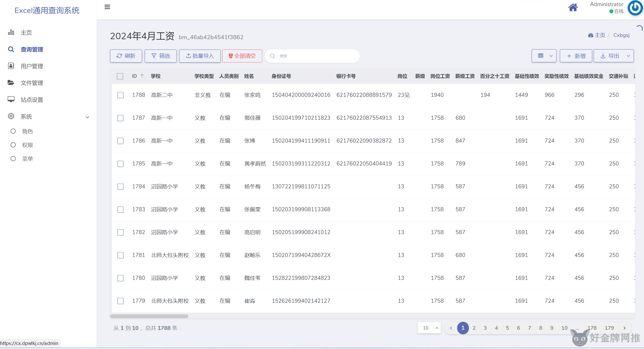The height and width of the screenshot is (349, 644).
Task: Open the table view dropdown arrow
Action: coord(551,56)
